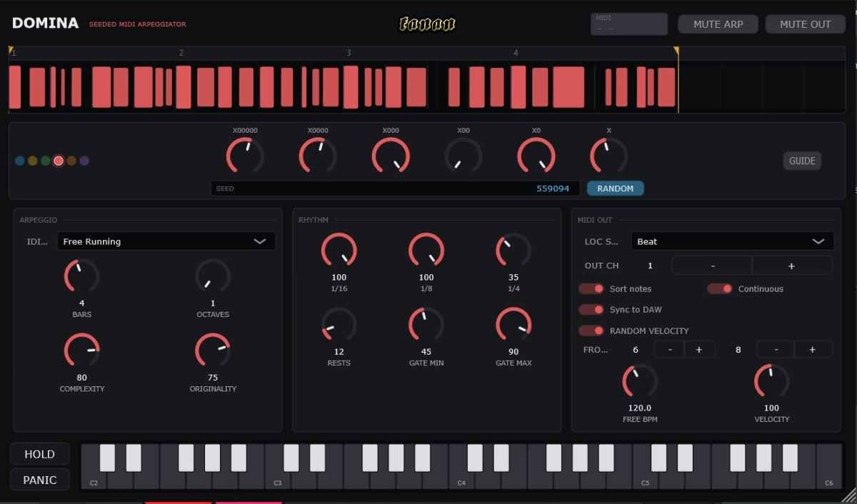Click the 1/16 rhythm knob
Screen dimensions: 857x504
click(x=339, y=251)
